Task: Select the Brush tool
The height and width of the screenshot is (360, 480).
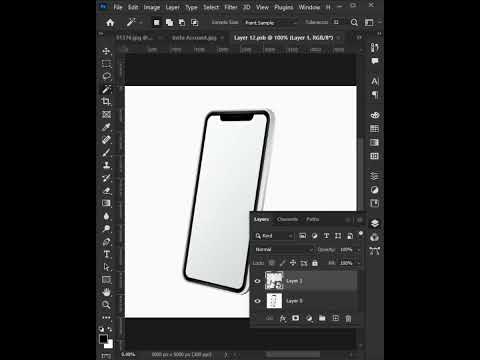Action: coord(106,152)
